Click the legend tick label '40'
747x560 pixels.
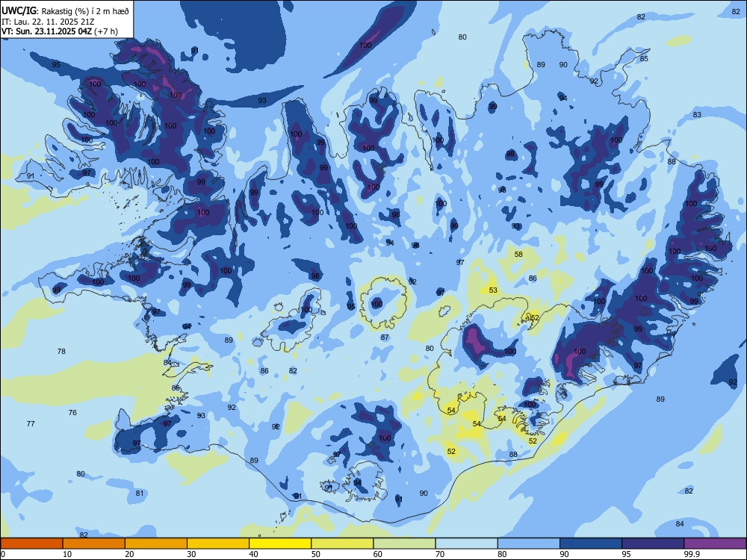pyautogui.click(x=254, y=554)
